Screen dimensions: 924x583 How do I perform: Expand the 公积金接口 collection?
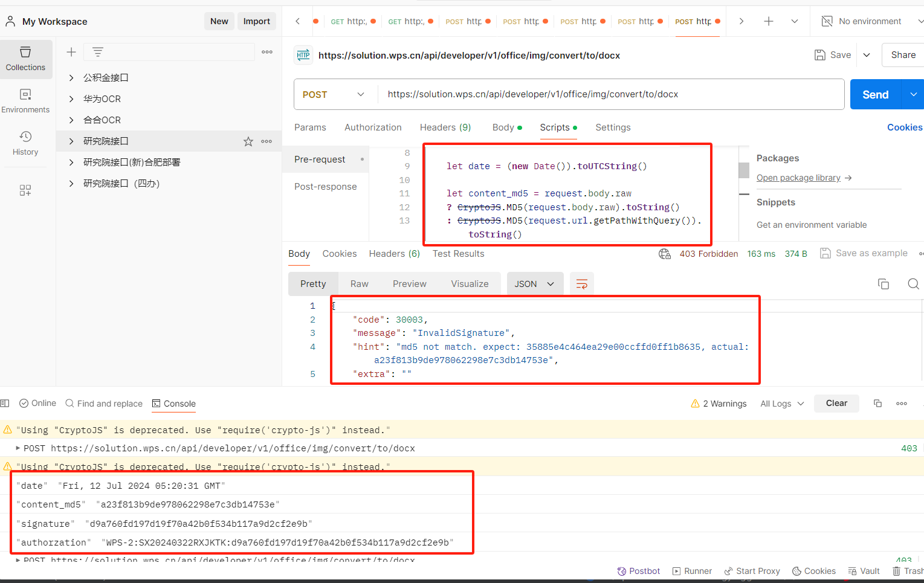[71, 78]
